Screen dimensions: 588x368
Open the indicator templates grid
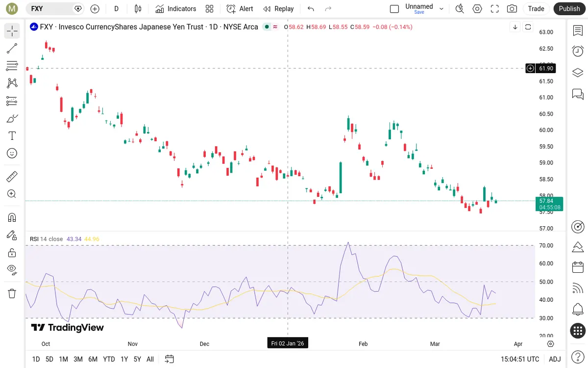210,8
